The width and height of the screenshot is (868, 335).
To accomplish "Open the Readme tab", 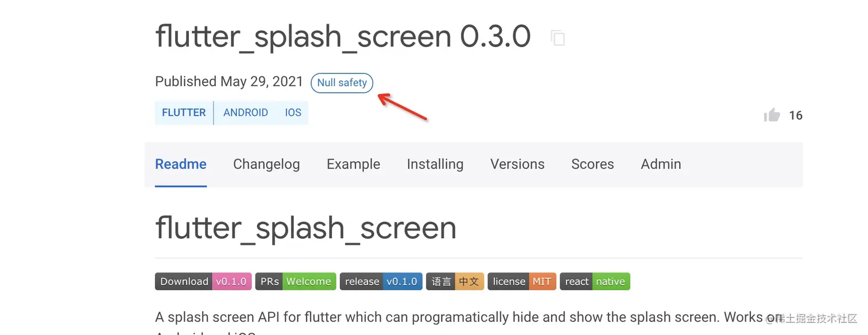I will [x=181, y=164].
